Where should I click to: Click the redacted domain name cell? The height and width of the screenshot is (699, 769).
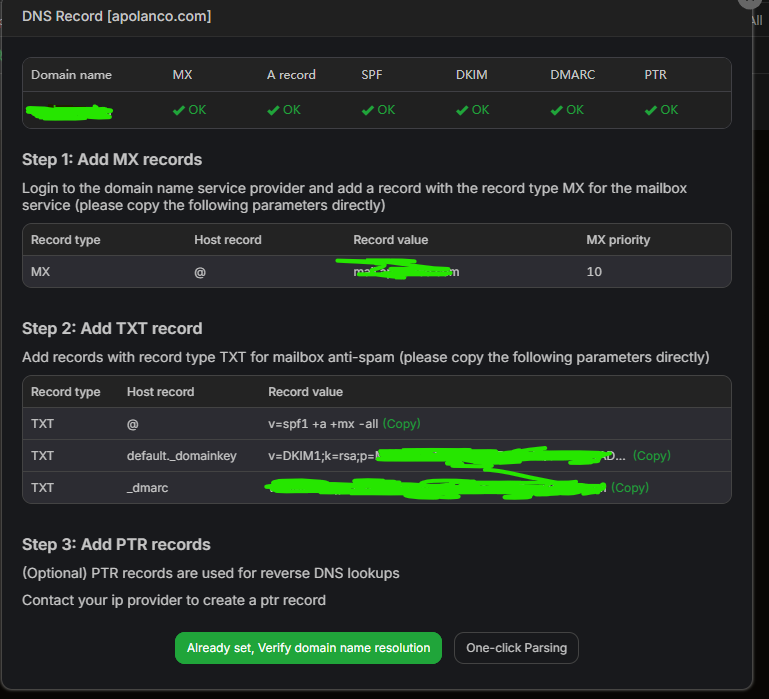point(70,111)
